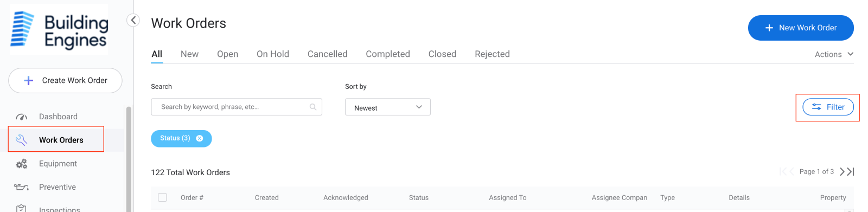Remove the Status (3) filter chip
The width and height of the screenshot is (868, 212).
click(x=200, y=138)
